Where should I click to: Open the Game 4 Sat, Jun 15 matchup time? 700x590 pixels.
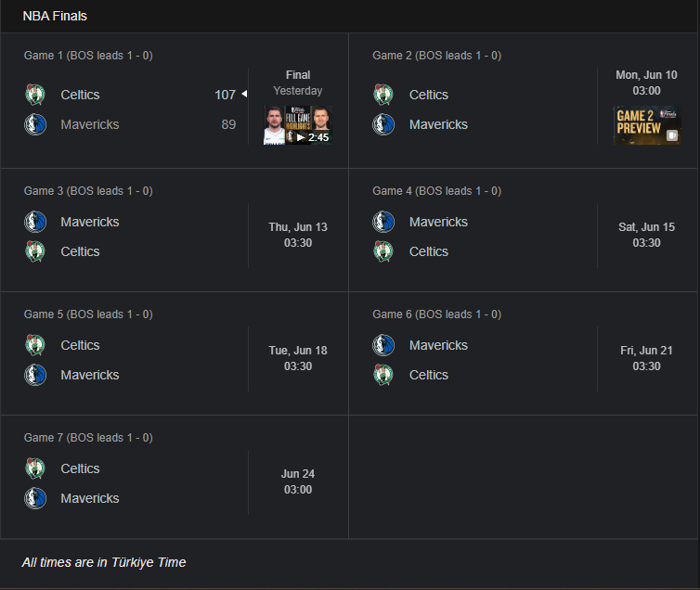[646, 235]
